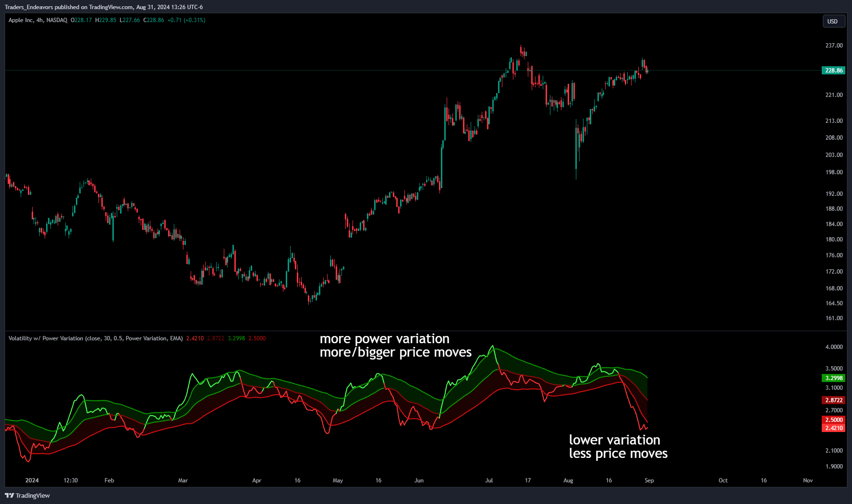This screenshot has width=852, height=504.
Task: Click the 1.9000 indicator axis label
Action: coord(834,467)
